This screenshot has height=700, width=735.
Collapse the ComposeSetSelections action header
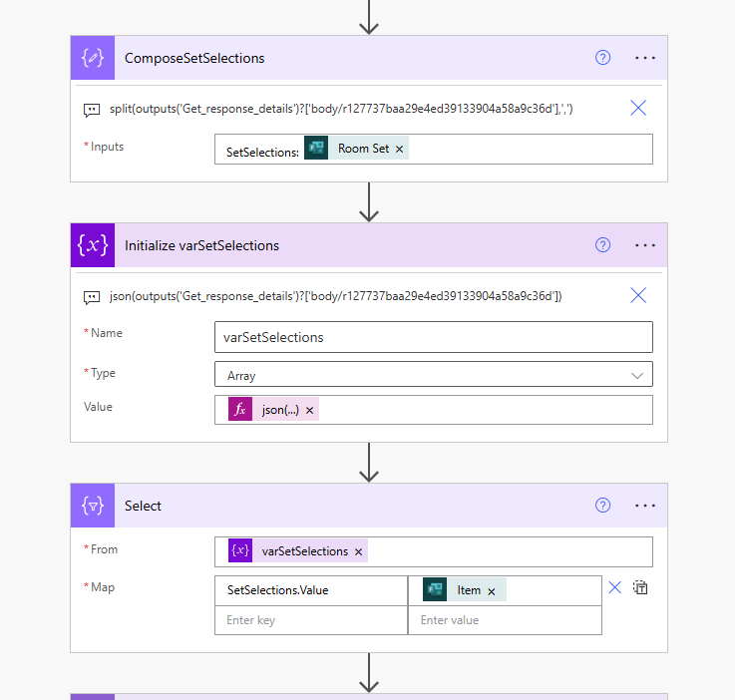[x=349, y=58]
